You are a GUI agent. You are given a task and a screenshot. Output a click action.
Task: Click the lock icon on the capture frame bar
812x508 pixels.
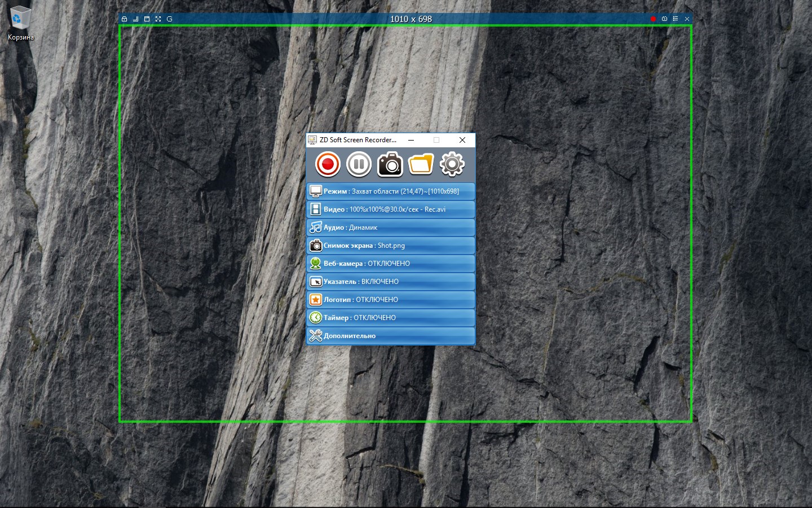[x=125, y=19]
